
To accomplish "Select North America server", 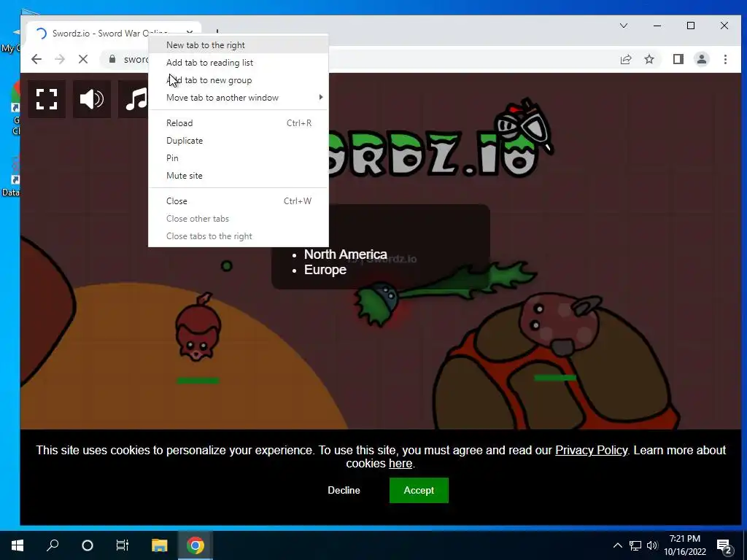I will (x=345, y=254).
